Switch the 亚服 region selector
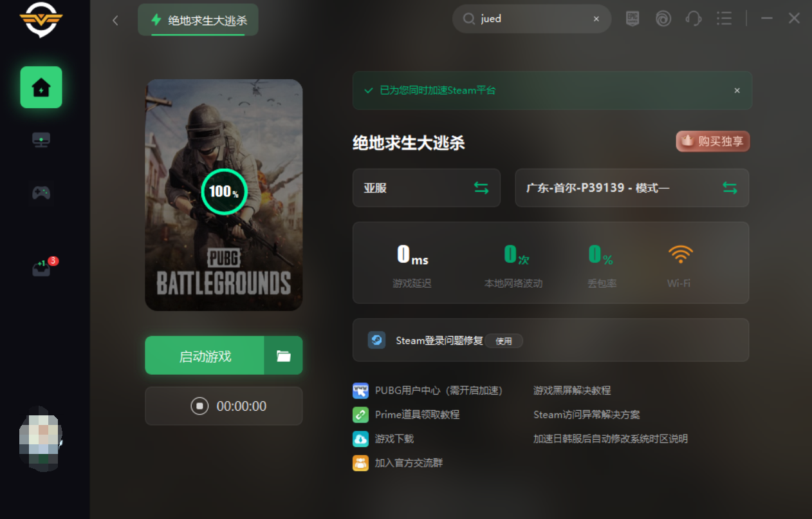This screenshot has height=519, width=812. (427, 188)
